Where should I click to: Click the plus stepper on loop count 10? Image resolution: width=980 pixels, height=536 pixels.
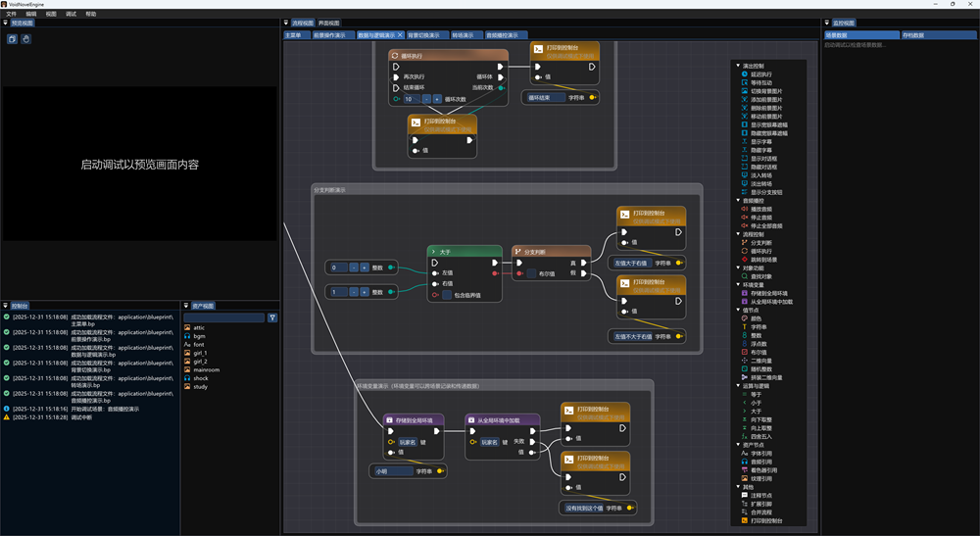pos(437,99)
